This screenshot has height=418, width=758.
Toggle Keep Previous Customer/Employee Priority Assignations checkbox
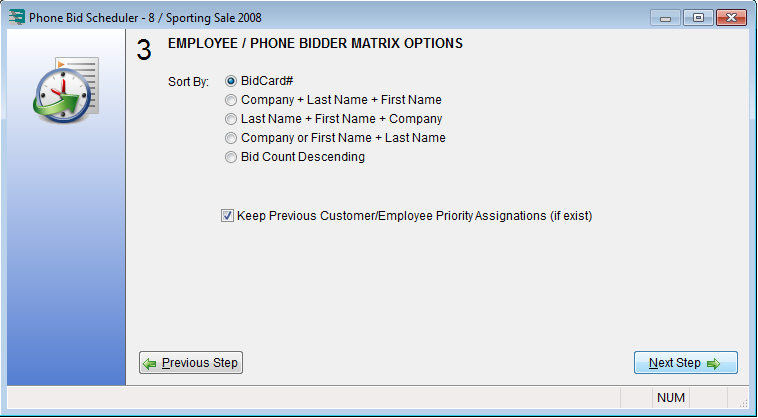[x=228, y=215]
